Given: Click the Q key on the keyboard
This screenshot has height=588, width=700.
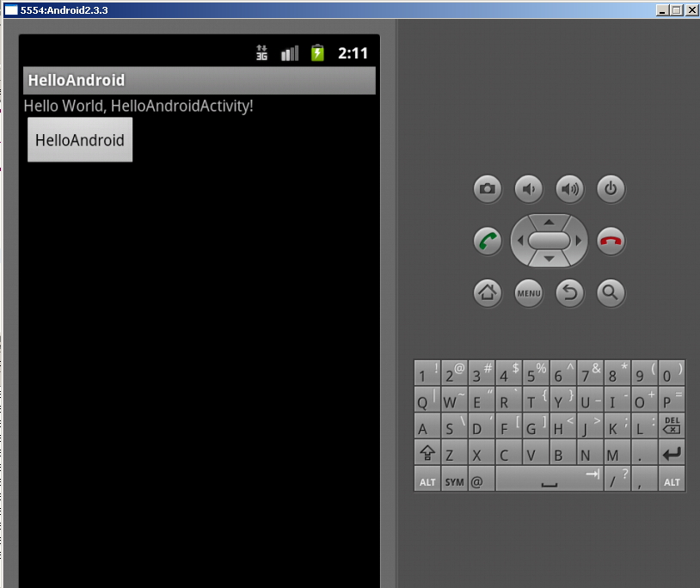Looking at the screenshot, I should pos(427,399).
